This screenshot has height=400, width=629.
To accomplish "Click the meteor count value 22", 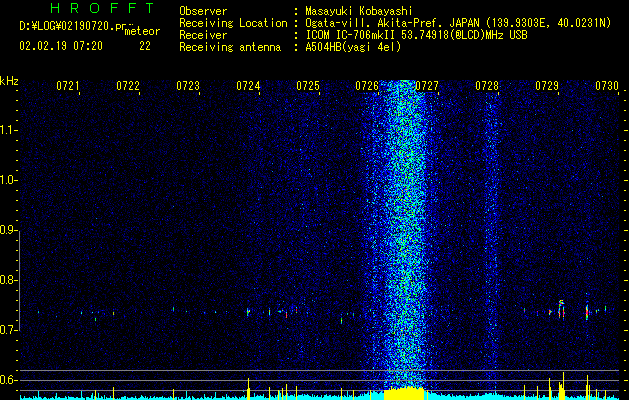I will pos(145,46).
